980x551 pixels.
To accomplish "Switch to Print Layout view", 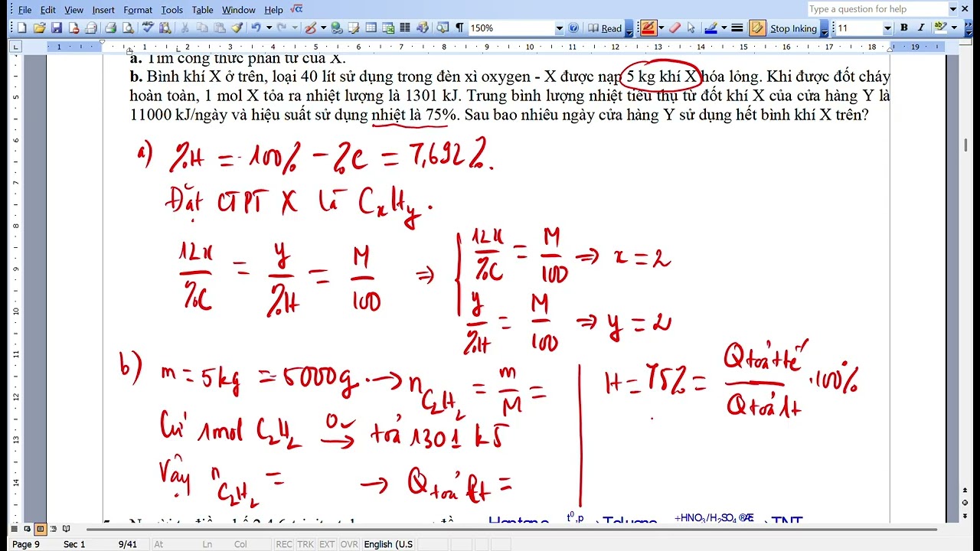I will [40, 529].
